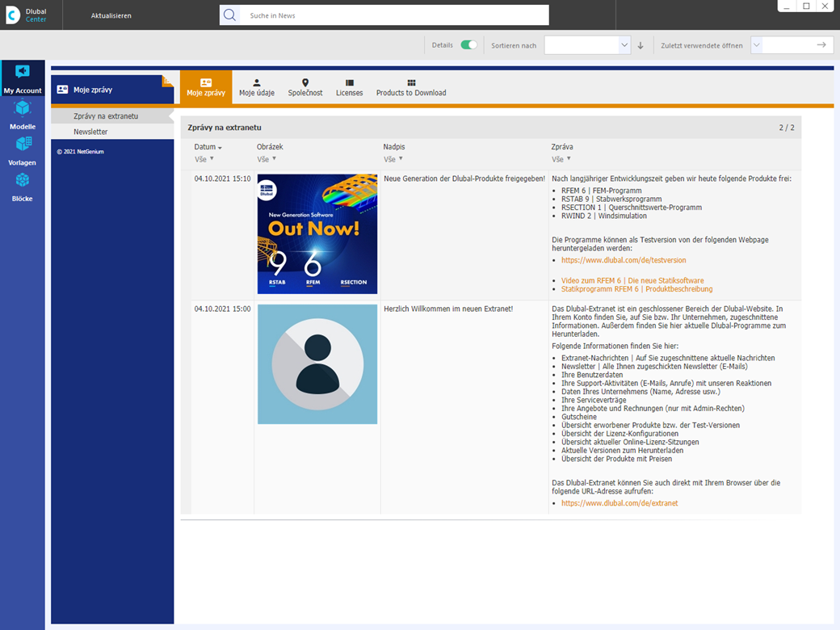The width and height of the screenshot is (840, 630).
Task: Click the Dlubal Center logo
Action: [x=26, y=15]
